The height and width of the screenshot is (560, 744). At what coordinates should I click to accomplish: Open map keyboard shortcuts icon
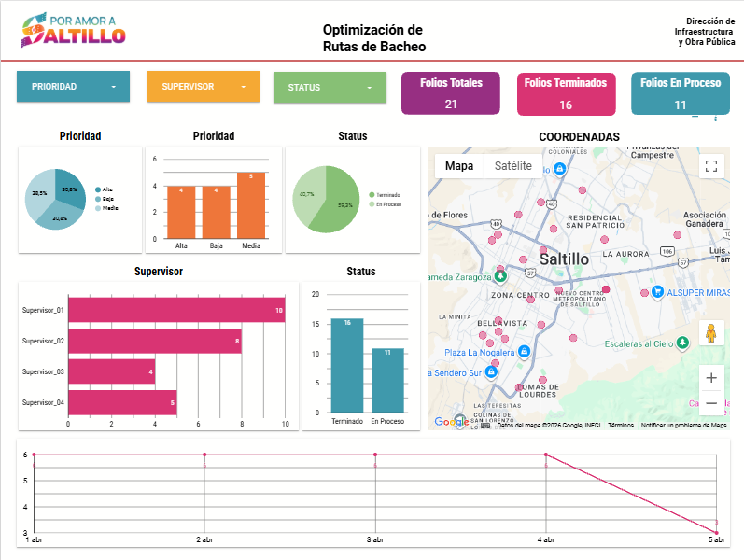(485, 426)
